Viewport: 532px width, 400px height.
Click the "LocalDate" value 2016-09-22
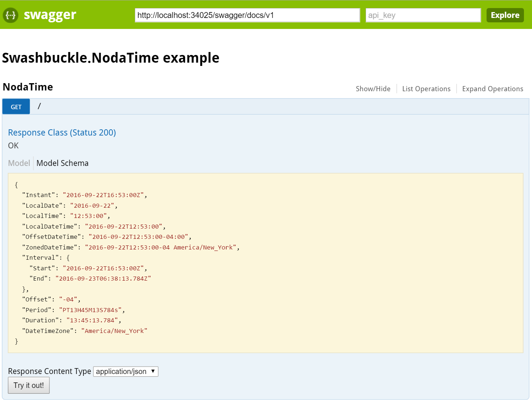point(92,205)
